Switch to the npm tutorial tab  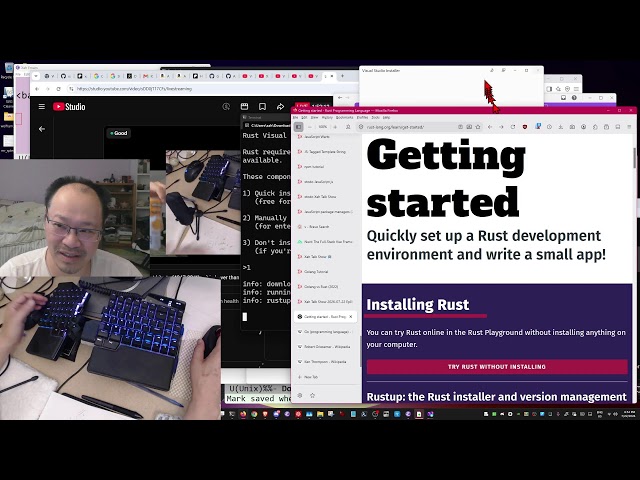click(x=325, y=167)
